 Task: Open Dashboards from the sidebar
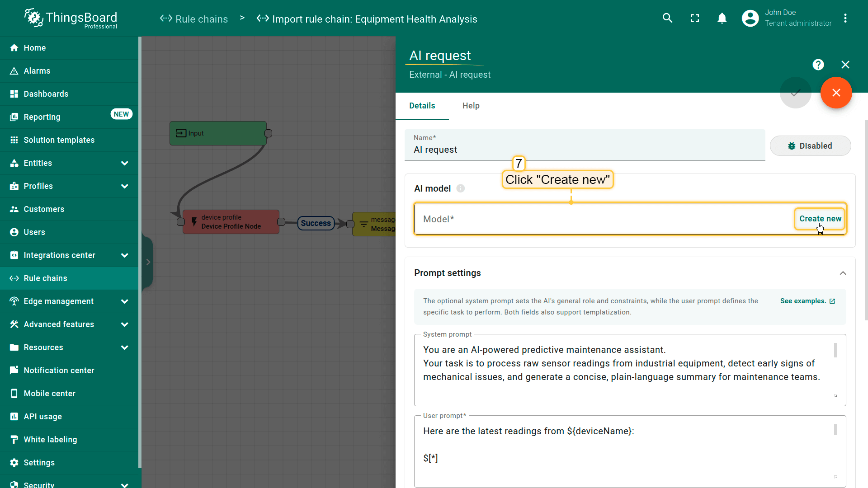(46, 94)
